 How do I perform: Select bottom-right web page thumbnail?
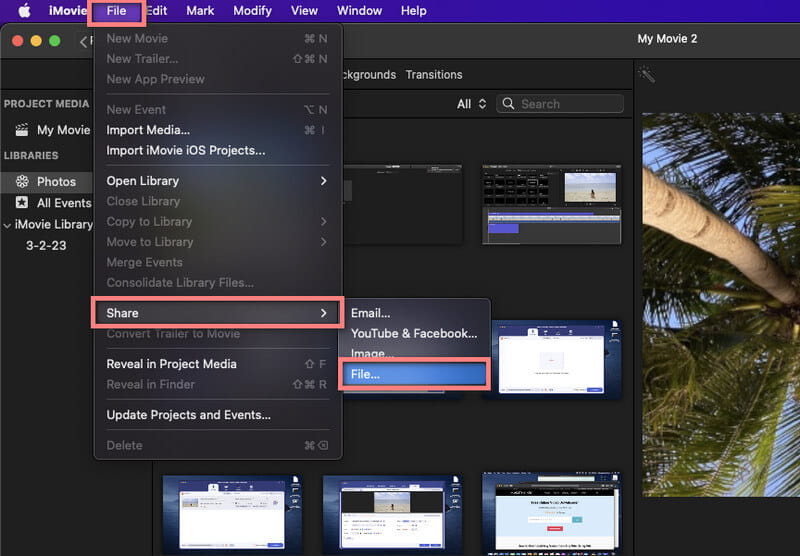click(552, 514)
